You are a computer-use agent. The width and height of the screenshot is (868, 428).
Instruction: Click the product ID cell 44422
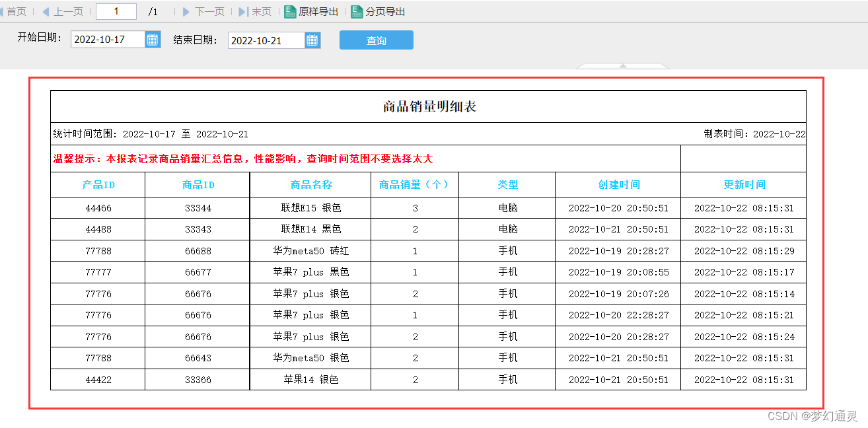pos(98,380)
